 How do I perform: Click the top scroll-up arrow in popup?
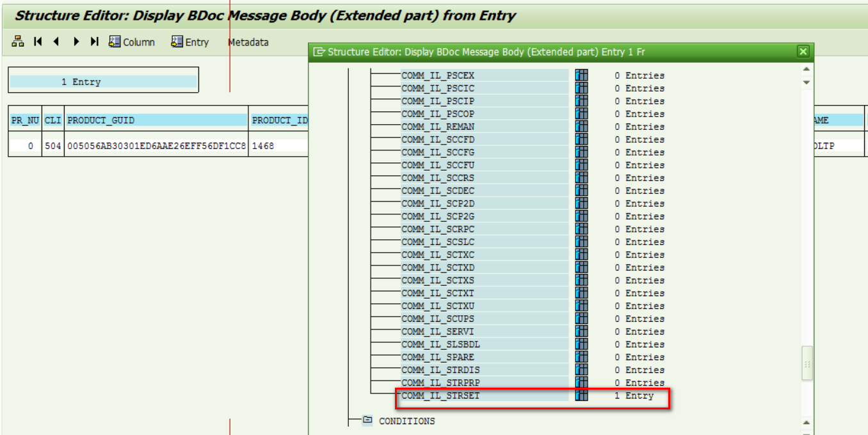[807, 69]
